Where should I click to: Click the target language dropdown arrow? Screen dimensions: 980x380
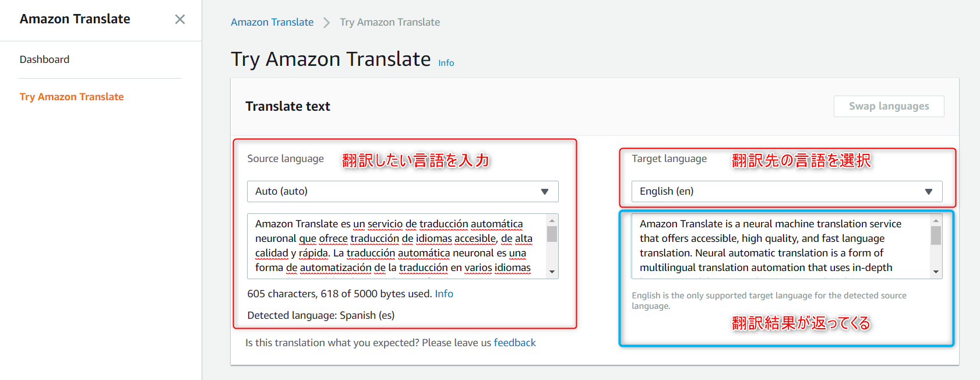point(929,192)
